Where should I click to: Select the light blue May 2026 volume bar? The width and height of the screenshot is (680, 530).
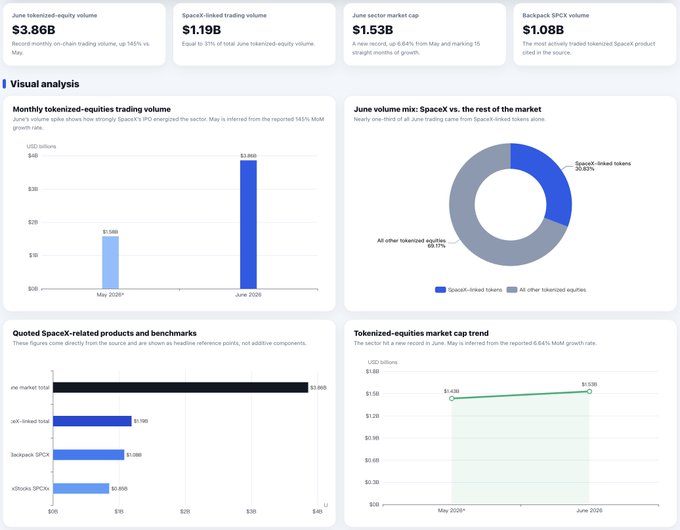[x=110, y=262]
